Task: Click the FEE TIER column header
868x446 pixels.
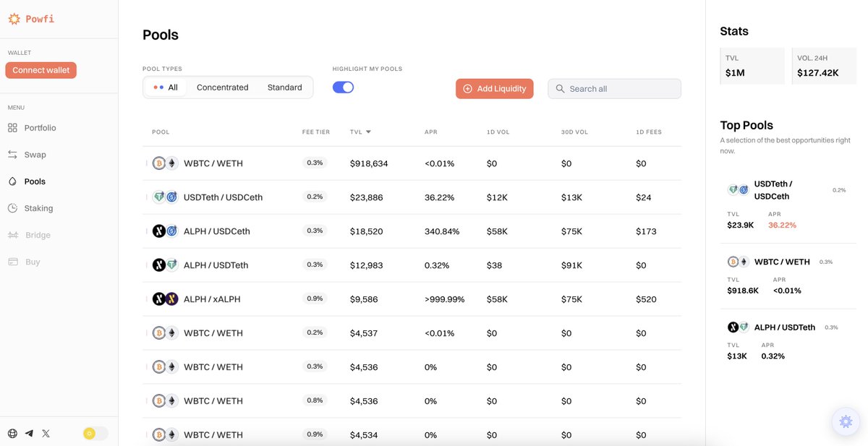Action: tap(316, 132)
